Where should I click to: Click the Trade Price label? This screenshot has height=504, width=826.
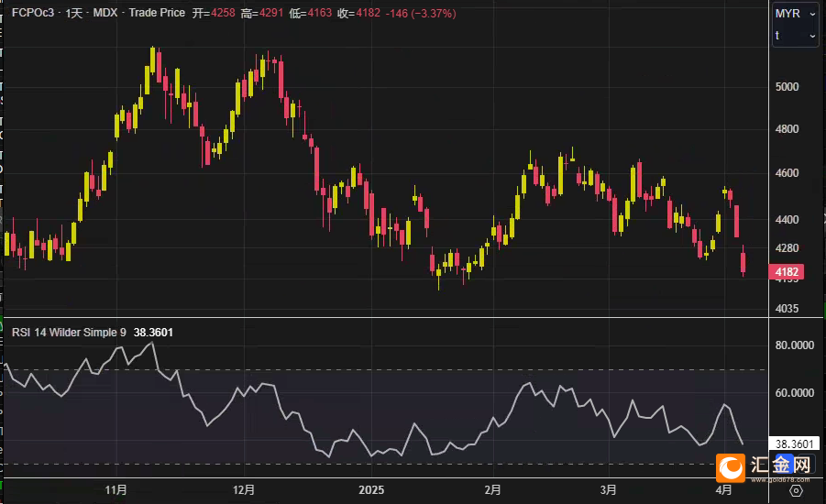coord(157,13)
